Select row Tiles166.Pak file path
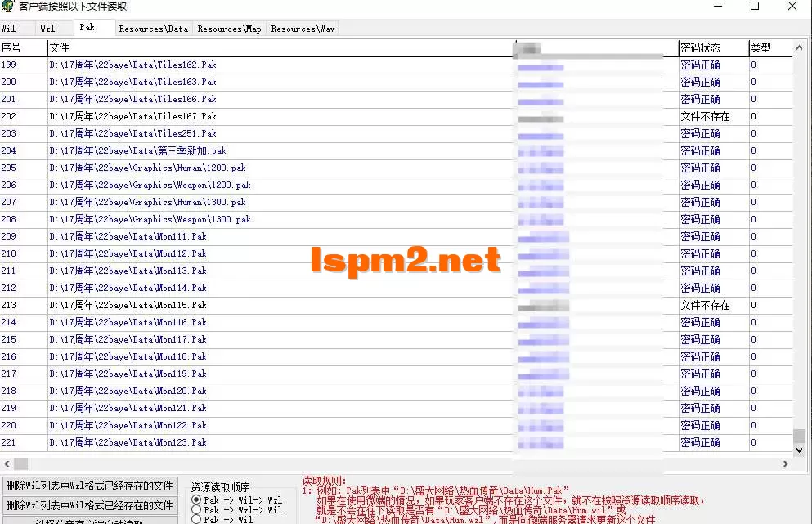 pos(132,99)
